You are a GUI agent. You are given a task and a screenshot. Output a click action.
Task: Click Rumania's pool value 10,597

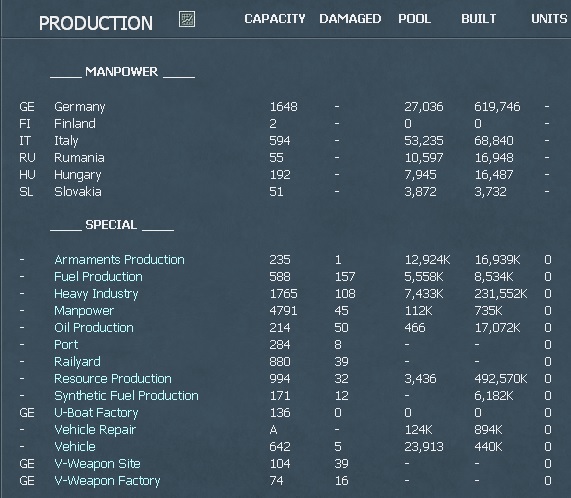(424, 158)
